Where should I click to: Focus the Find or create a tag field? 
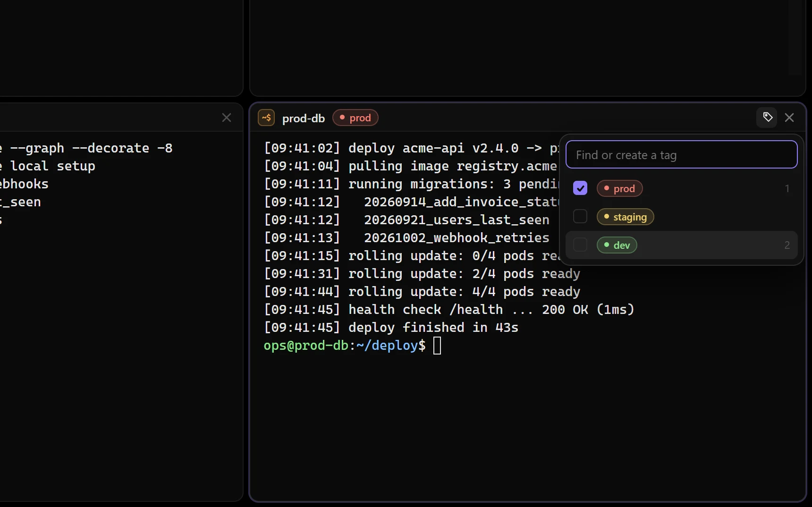pyautogui.click(x=681, y=155)
